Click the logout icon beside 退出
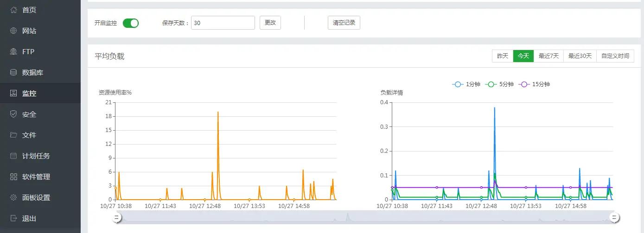 click(x=13, y=218)
